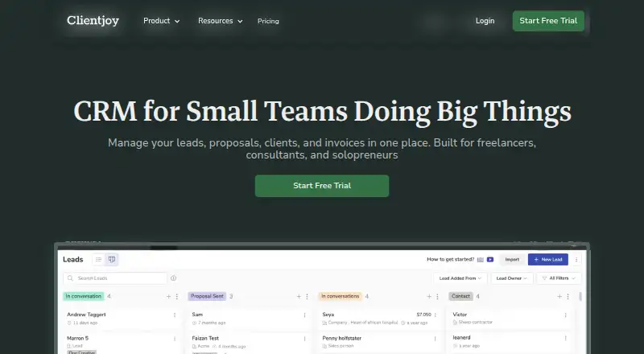
Task: Open Contact column options menu
Action: [568, 297]
